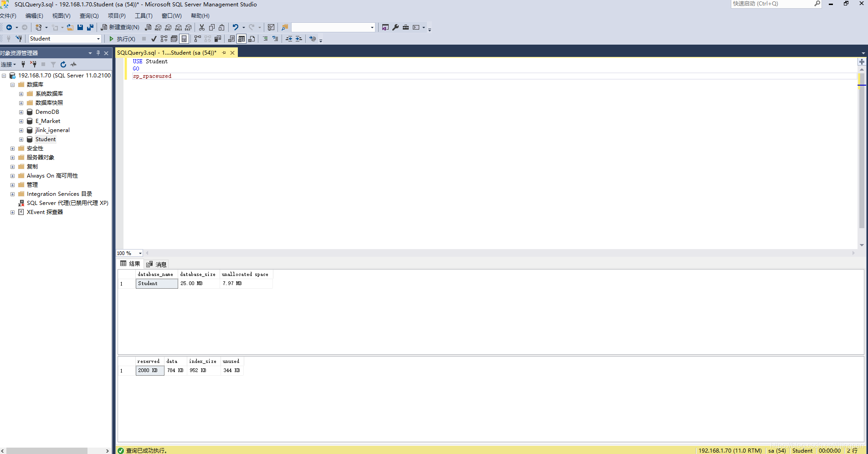868x454 pixels.
Task: Click the Copy icon
Action: [x=212, y=27]
